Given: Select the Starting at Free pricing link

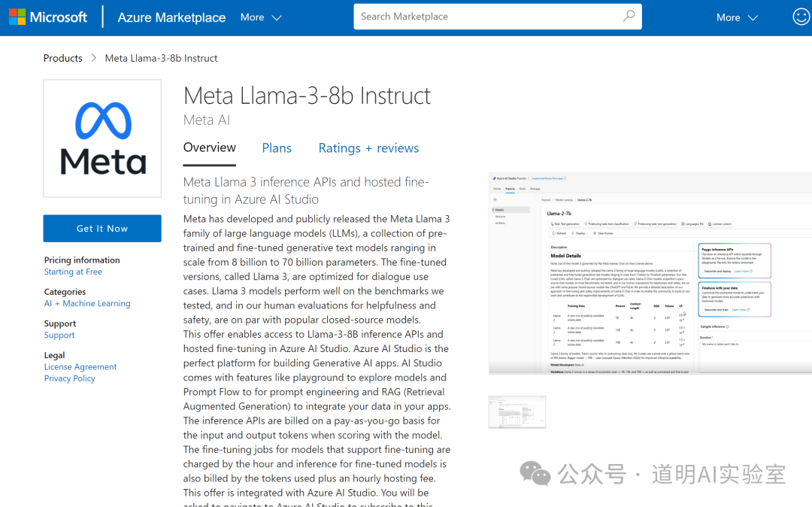Looking at the screenshot, I should (73, 272).
